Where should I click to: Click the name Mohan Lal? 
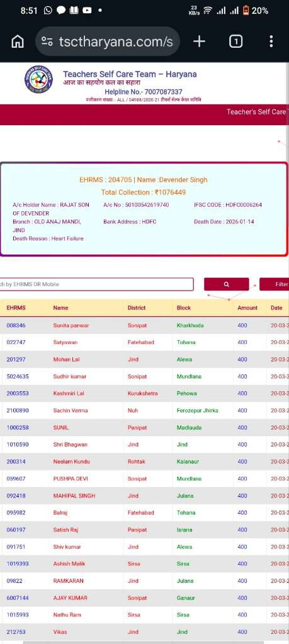pyautogui.click(x=66, y=359)
